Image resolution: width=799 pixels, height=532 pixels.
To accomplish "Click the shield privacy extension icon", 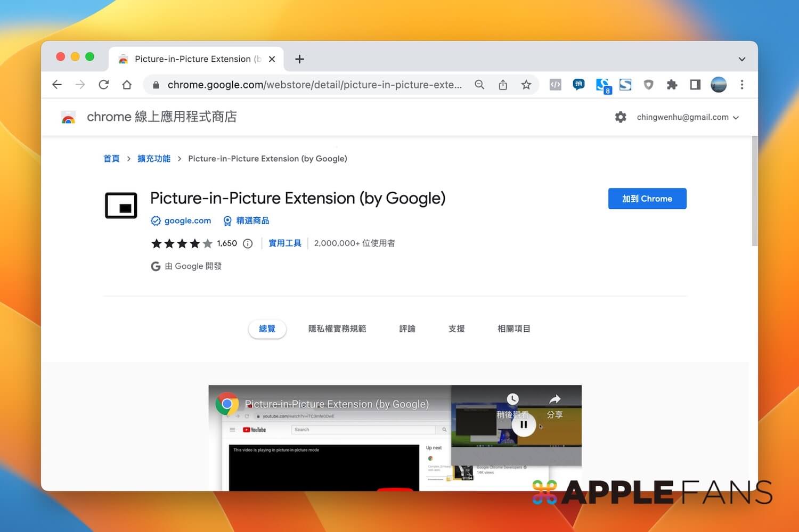I will tap(648, 85).
